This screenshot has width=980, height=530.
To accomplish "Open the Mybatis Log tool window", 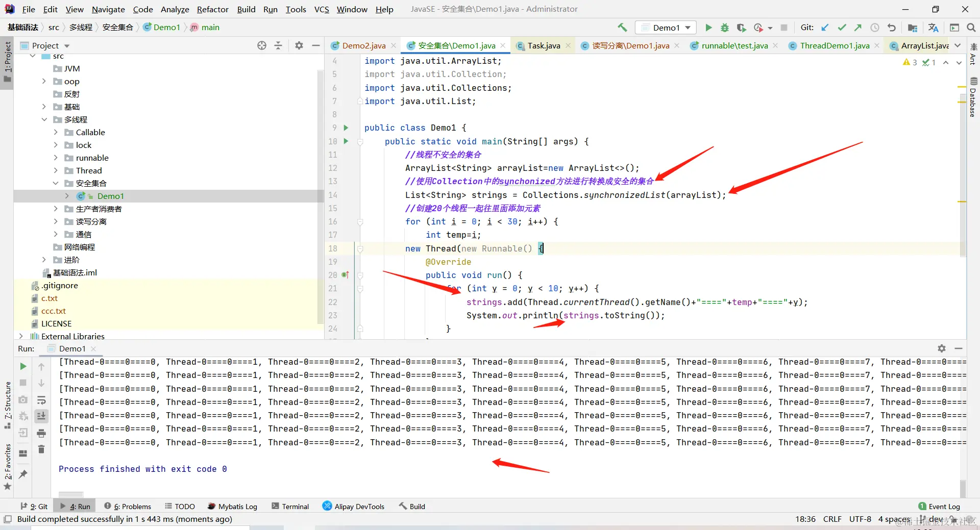I will point(232,507).
